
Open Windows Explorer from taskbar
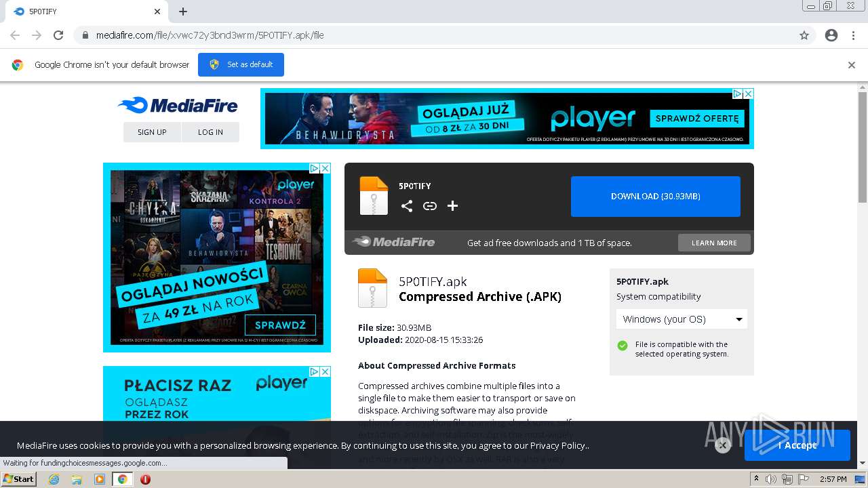tap(77, 479)
